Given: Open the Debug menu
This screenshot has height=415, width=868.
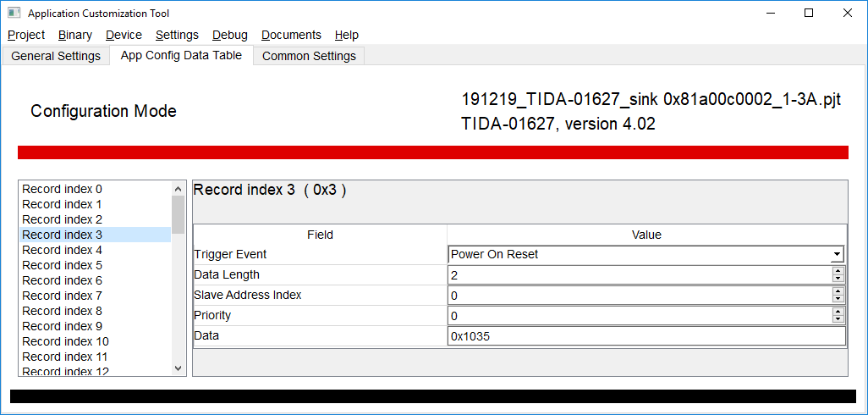Looking at the screenshot, I should coord(230,35).
